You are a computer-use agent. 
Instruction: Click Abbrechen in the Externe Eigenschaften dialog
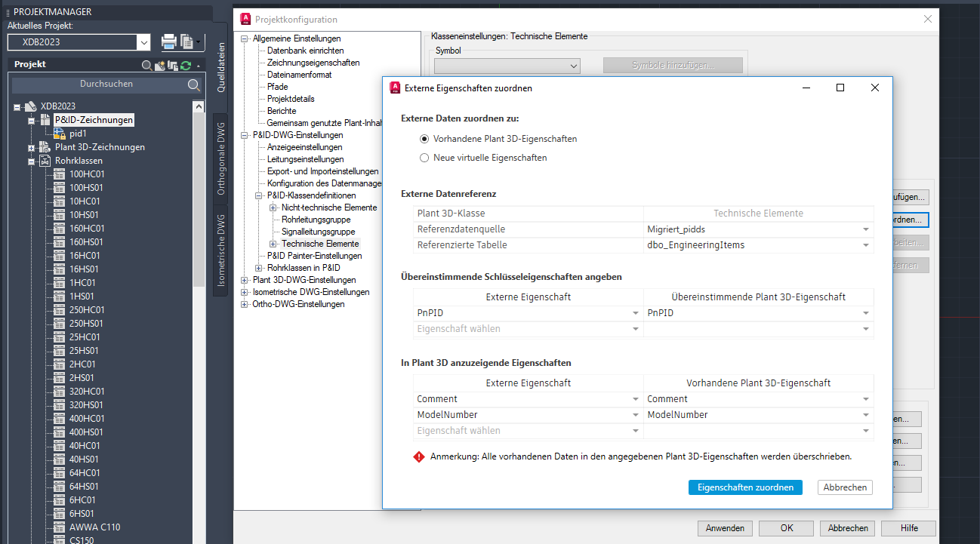point(845,487)
